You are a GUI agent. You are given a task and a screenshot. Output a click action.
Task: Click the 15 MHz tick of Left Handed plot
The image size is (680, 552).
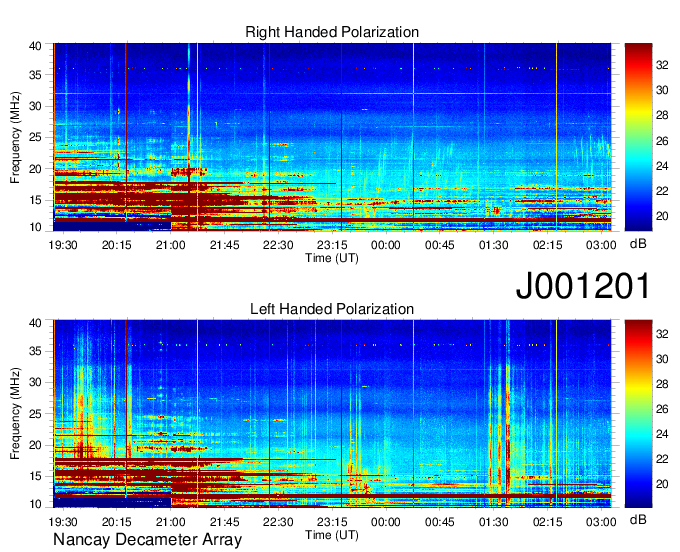coord(35,476)
